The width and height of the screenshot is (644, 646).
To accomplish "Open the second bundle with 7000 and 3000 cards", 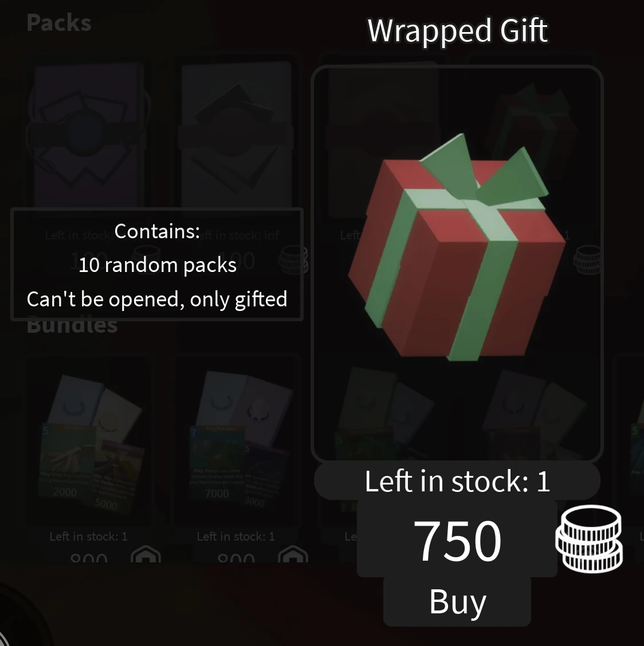I will pyautogui.click(x=236, y=441).
